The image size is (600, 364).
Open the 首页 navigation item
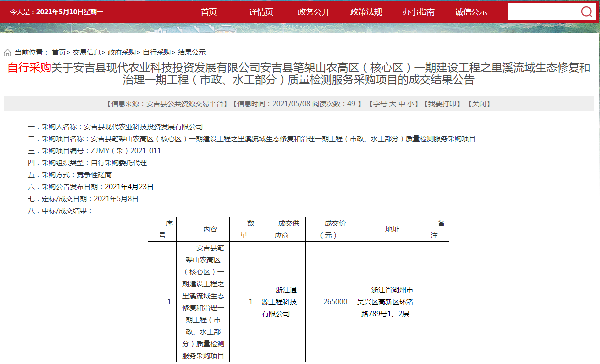208,12
